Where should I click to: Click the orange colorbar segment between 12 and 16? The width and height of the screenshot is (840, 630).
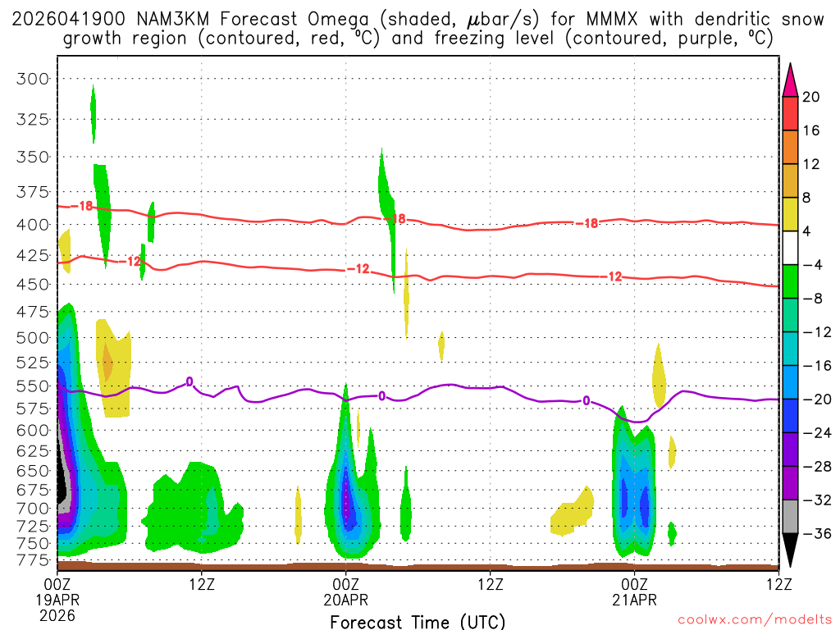coord(790,147)
